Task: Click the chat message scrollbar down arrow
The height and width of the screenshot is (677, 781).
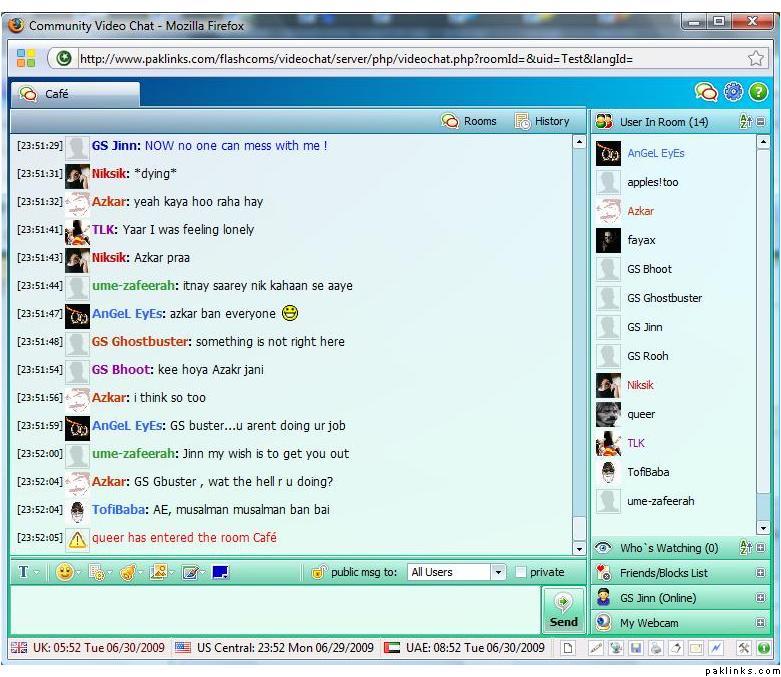Action: point(579,548)
